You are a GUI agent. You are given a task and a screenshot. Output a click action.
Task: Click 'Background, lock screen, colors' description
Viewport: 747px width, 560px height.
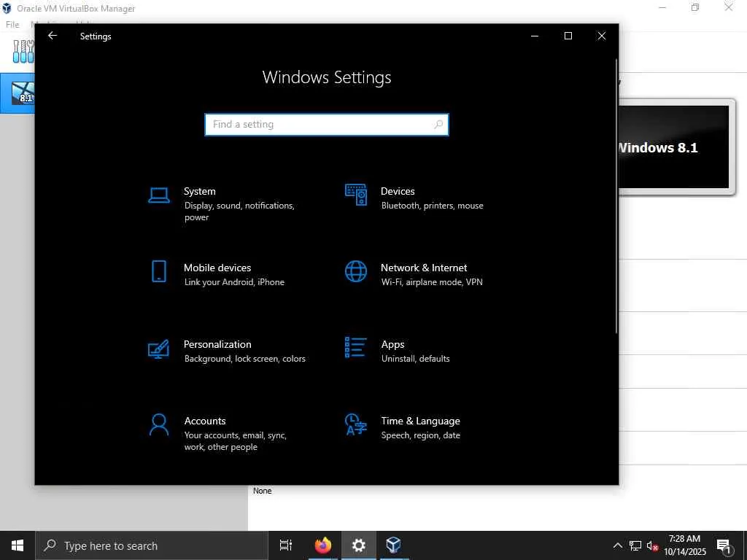pyautogui.click(x=245, y=359)
